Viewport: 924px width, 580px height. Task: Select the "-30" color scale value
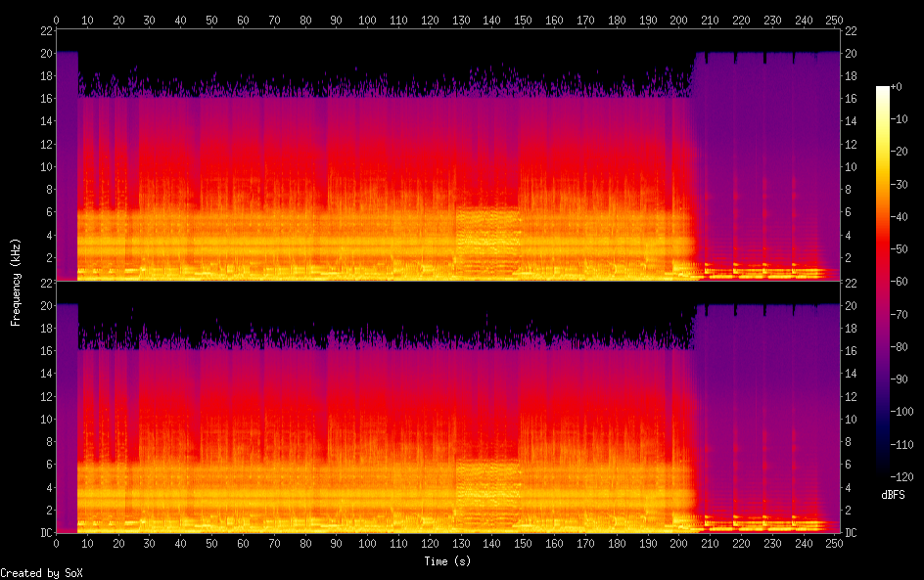tap(900, 184)
